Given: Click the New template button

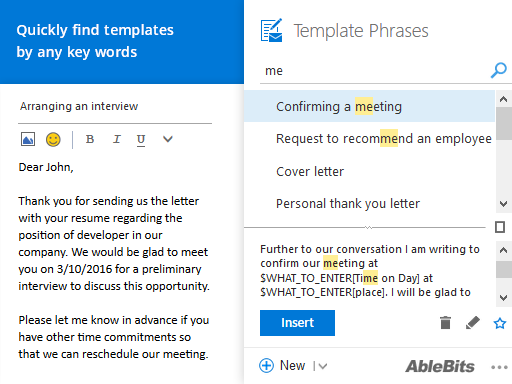Looking at the screenshot, I should click(x=282, y=366).
